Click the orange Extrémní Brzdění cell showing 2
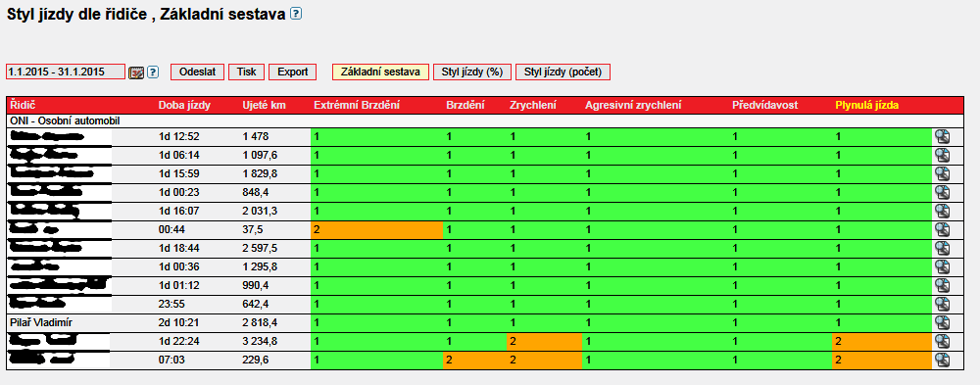 pyautogui.click(x=377, y=230)
